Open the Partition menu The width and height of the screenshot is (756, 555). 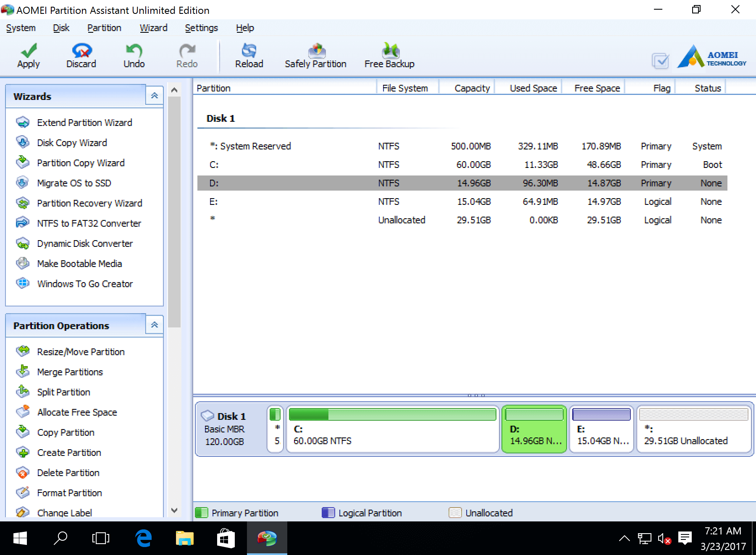point(104,28)
